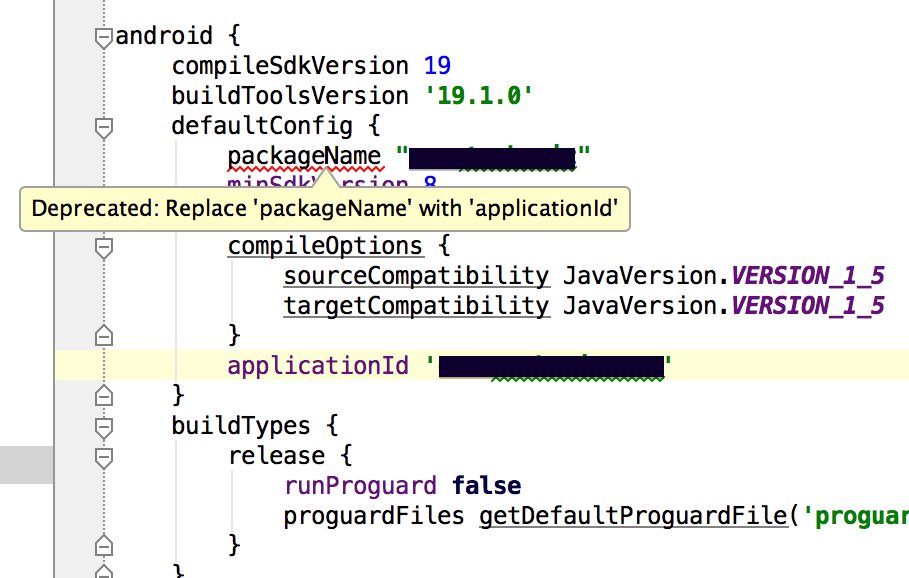The height and width of the screenshot is (578, 909).
Task: Fold the release block
Action: [103, 457]
